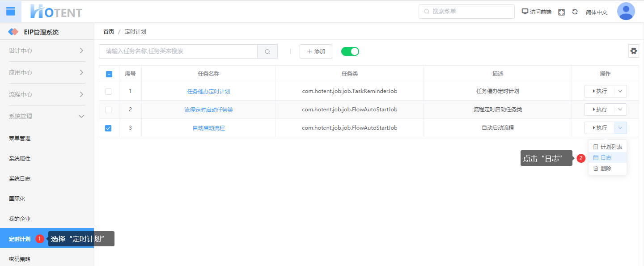This screenshot has height=266, width=644.
Task: Open the user avatar profile menu
Action: (626, 12)
